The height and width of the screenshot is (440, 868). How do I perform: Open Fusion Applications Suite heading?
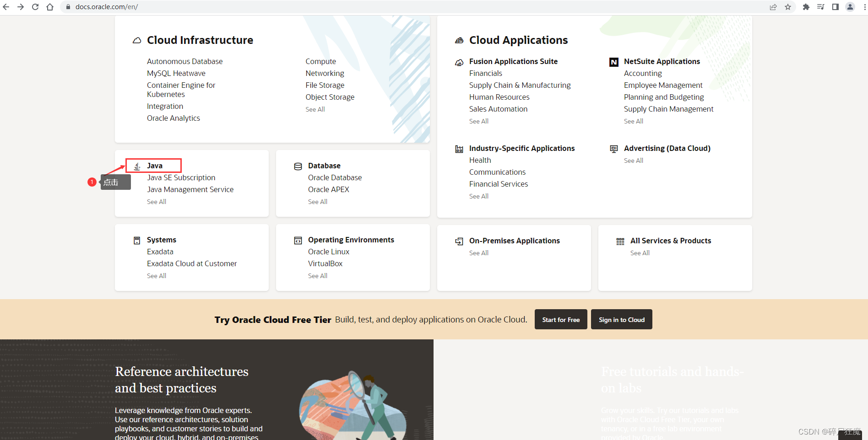coord(514,61)
